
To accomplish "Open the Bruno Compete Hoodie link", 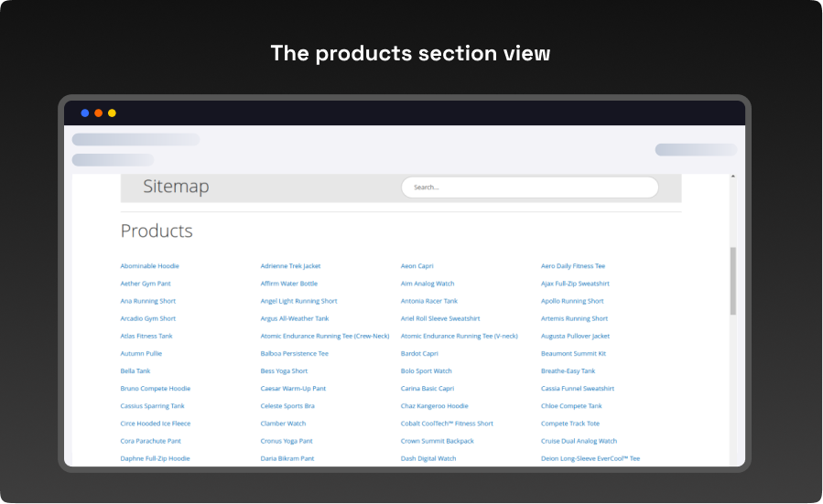I will tap(155, 389).
